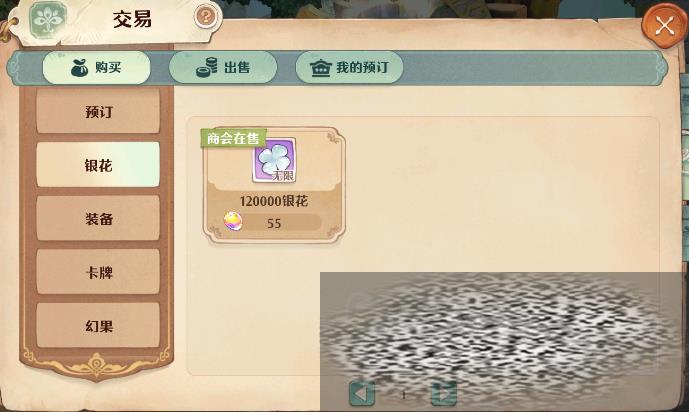The image size is (689, 412).
Task: Open the 幻果 category
Action: (x=98, y=325)
